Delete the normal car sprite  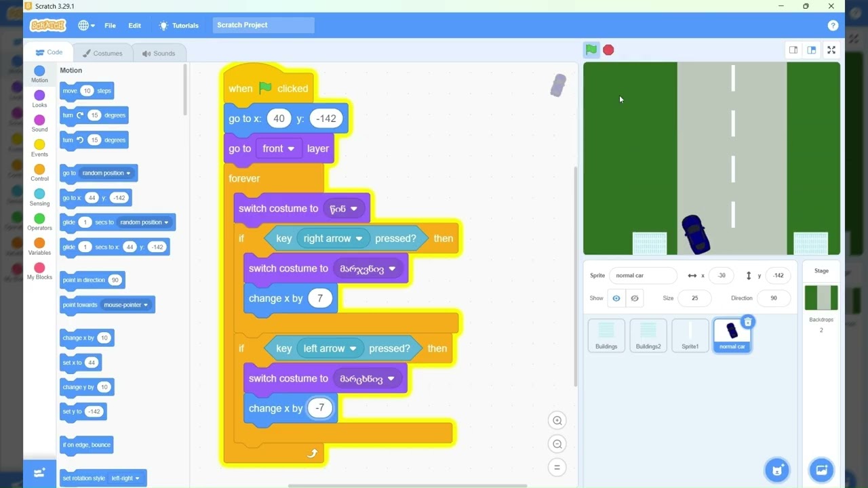[747, 322]
